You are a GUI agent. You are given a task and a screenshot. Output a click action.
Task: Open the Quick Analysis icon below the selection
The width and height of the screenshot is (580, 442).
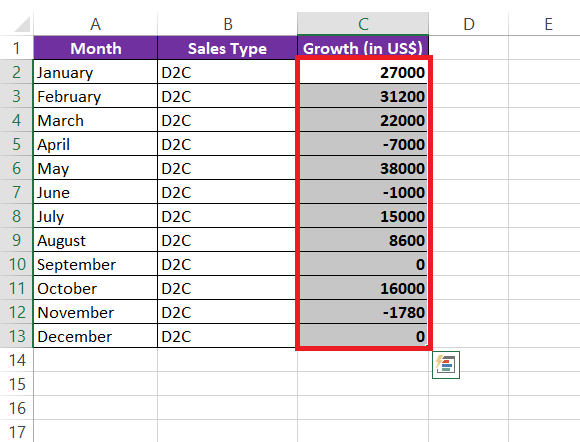446,365
